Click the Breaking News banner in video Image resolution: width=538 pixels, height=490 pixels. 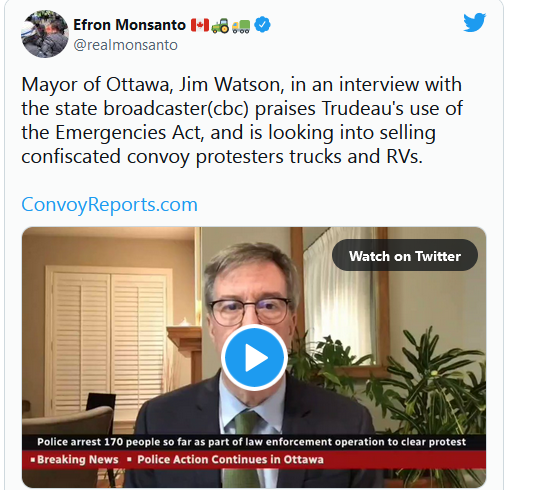(x=74, y=459)
